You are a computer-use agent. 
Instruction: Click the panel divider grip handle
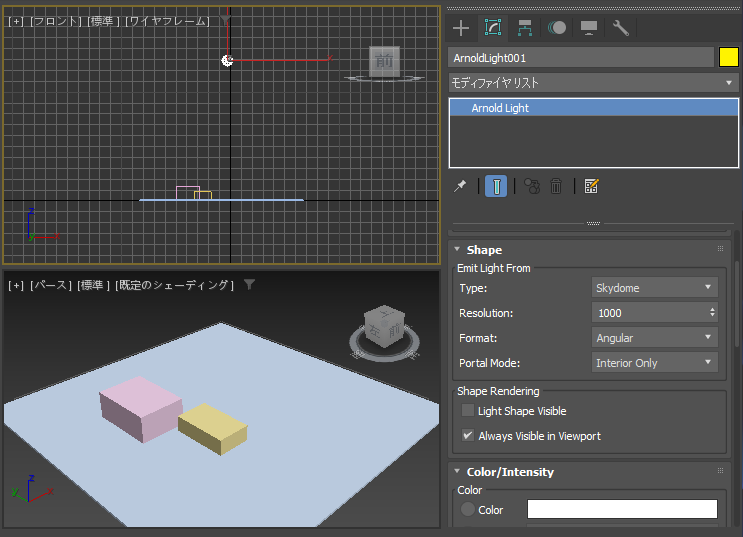[593, 223]
